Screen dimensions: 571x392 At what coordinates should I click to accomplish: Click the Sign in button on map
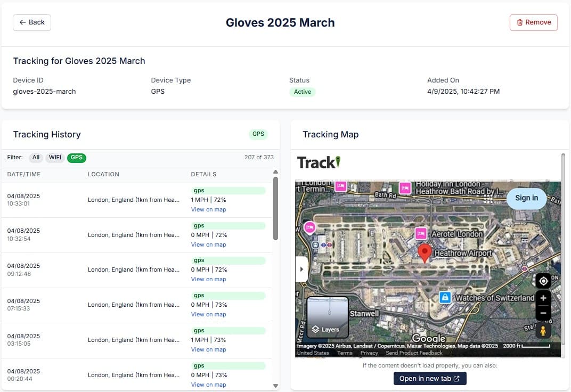pos(526,198)
